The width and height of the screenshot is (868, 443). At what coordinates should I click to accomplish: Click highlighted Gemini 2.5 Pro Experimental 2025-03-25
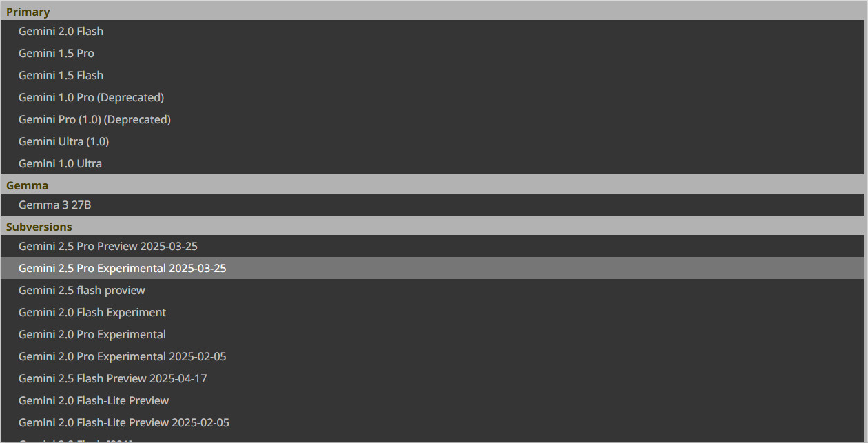tap(122, 268)
